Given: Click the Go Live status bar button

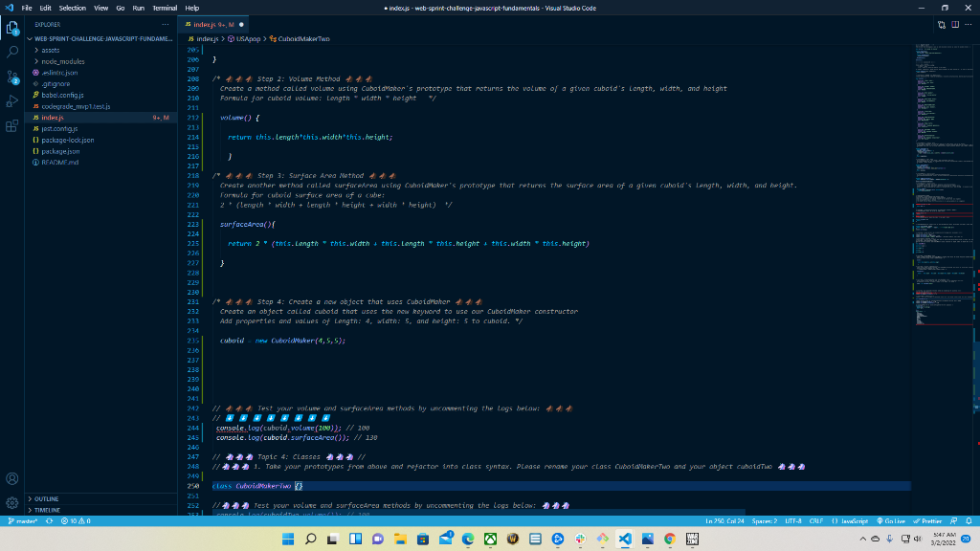Looking at the screenshot, I should (891, 521).
